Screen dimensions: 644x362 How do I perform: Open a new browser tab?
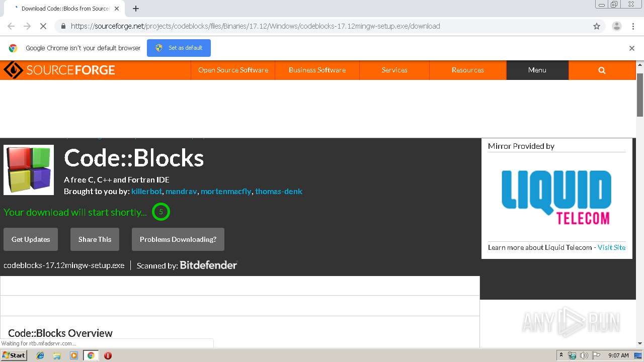click(x=135, y=9)
